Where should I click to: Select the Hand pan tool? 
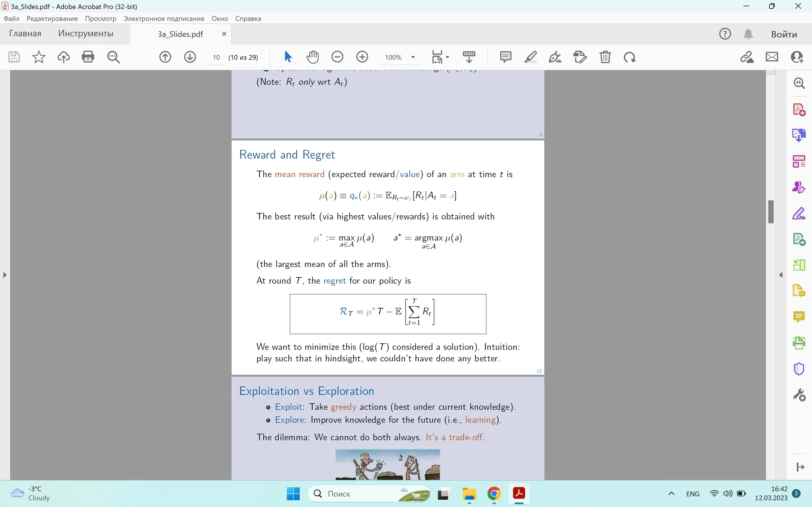pyautogui.click(x=312, y=57)
